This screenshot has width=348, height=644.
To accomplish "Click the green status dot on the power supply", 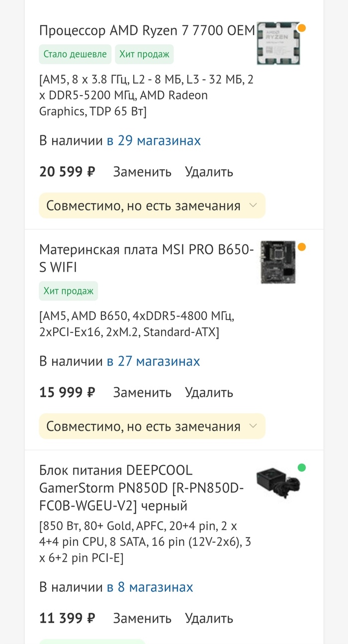I will pos(301,467).
